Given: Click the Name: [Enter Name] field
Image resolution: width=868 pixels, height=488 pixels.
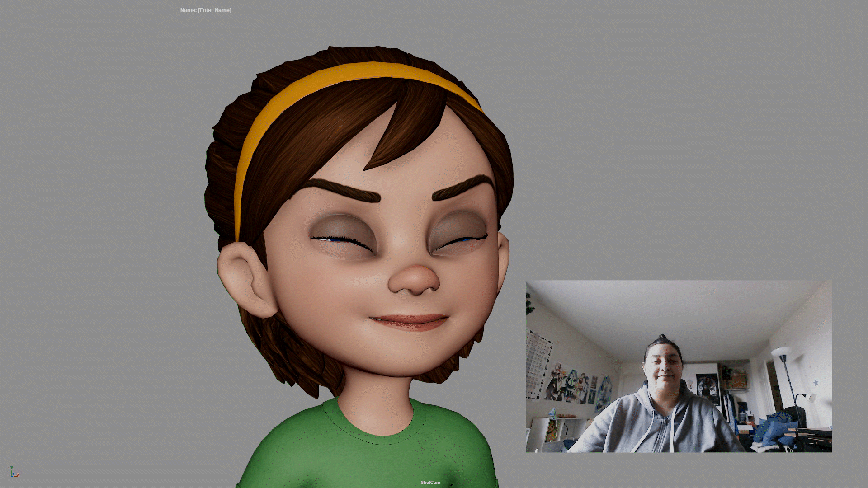Looking at the screenshot, I should (206, 10).
